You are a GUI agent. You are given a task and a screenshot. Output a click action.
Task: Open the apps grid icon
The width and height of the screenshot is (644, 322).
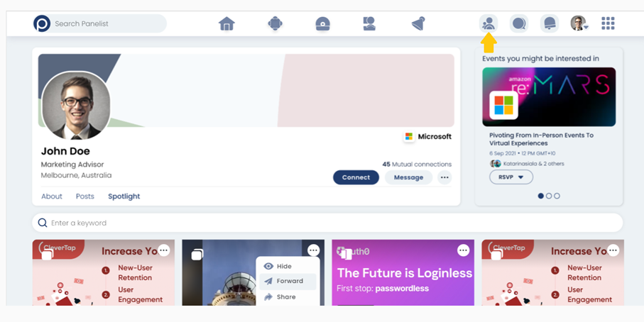(x=608, y=23)
